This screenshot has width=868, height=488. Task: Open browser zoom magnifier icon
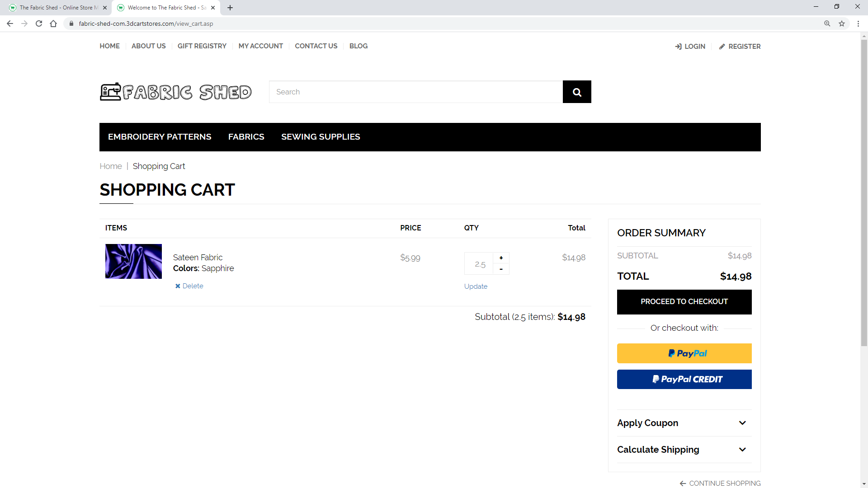pos(827,23)
